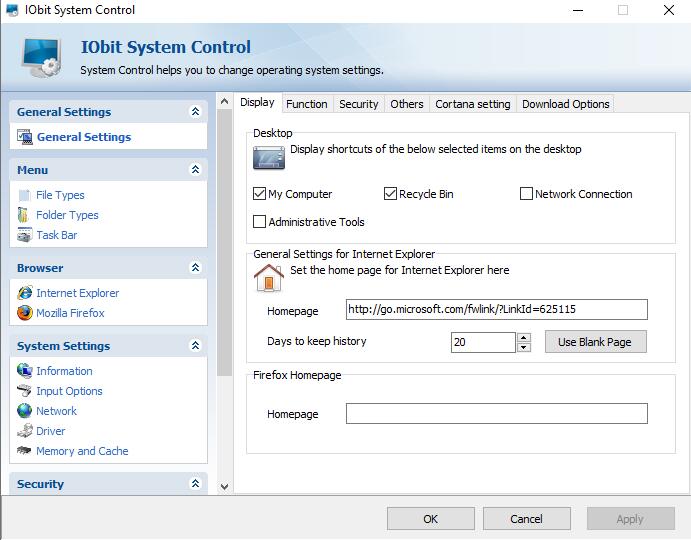Enable the Administrative Tools checkbox

259,221
